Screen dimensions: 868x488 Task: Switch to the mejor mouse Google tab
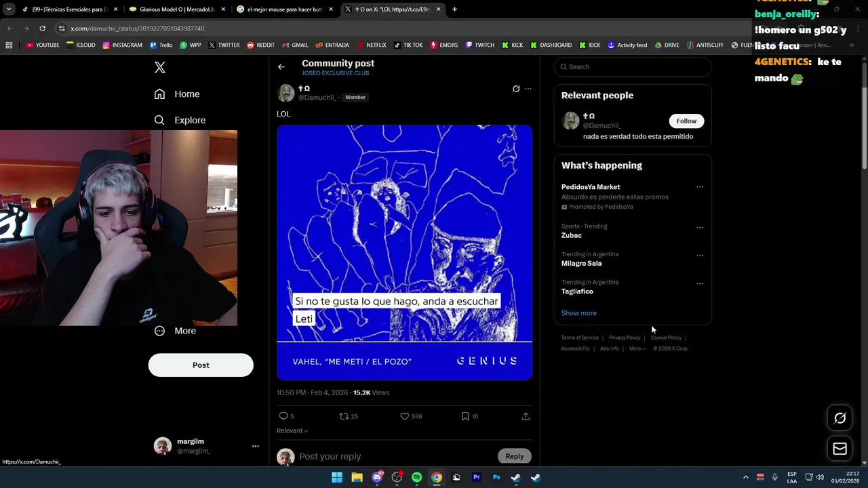pos(285,9)
